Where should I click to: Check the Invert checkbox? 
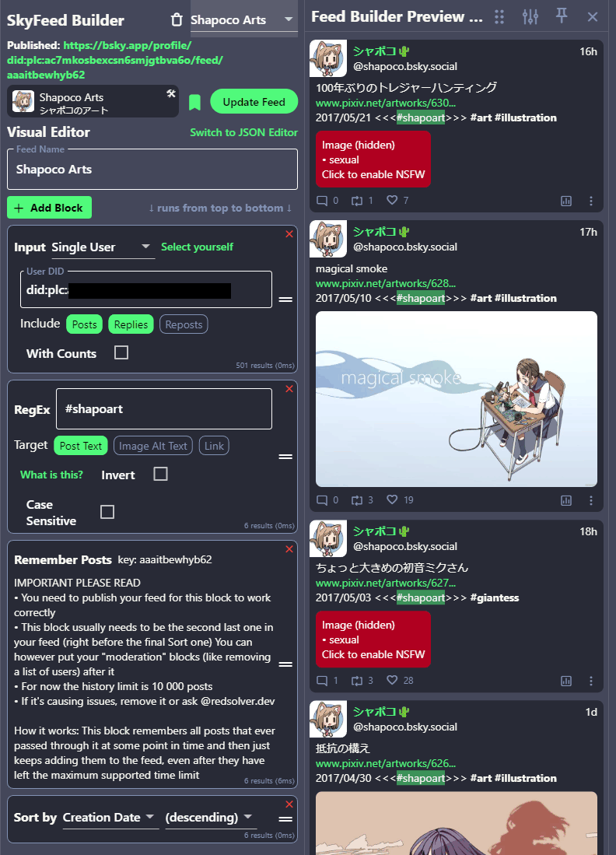tap(160, 474)
